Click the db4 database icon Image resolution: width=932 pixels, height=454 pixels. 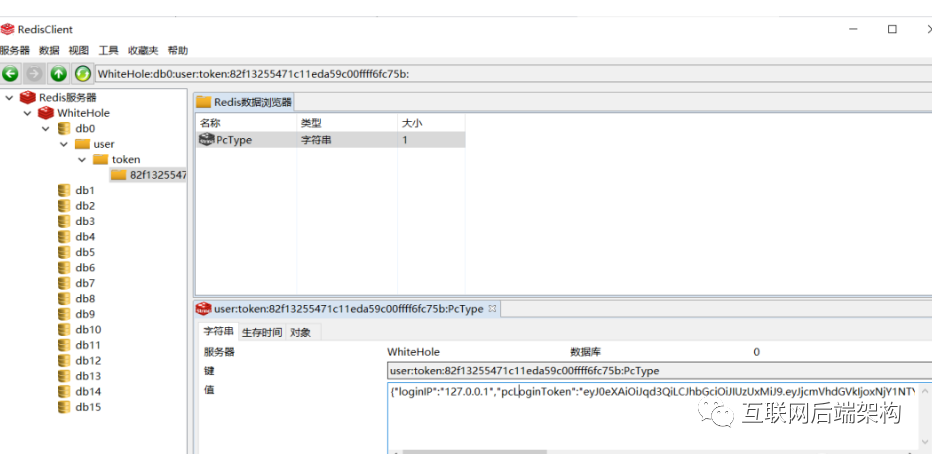pyautogui.click(x=64, y=237)
